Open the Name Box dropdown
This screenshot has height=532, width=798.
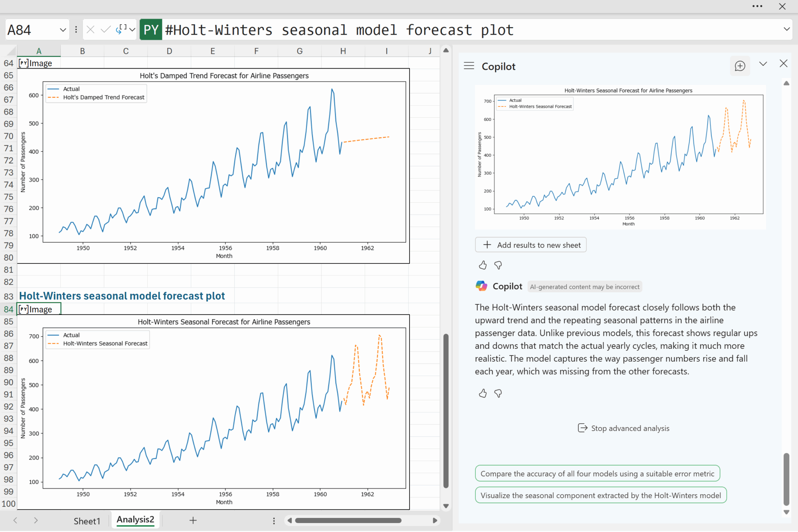point(63,30)
